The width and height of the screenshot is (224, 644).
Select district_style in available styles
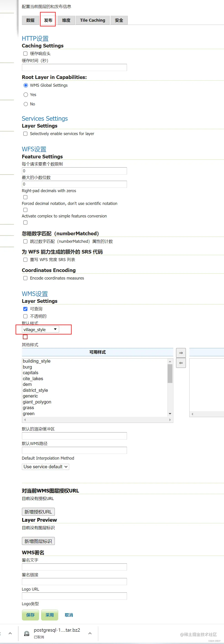click(35, 390)
